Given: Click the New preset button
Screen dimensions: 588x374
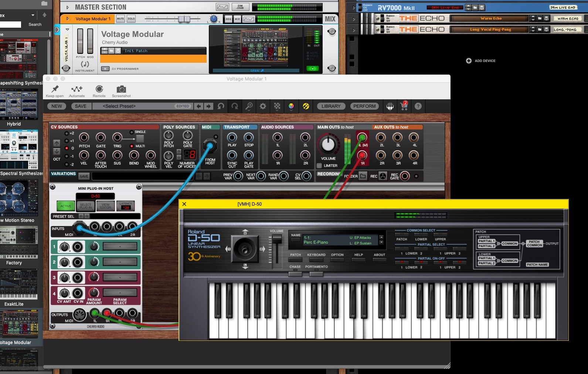Looking at the screenshot, I should point(57,106).
